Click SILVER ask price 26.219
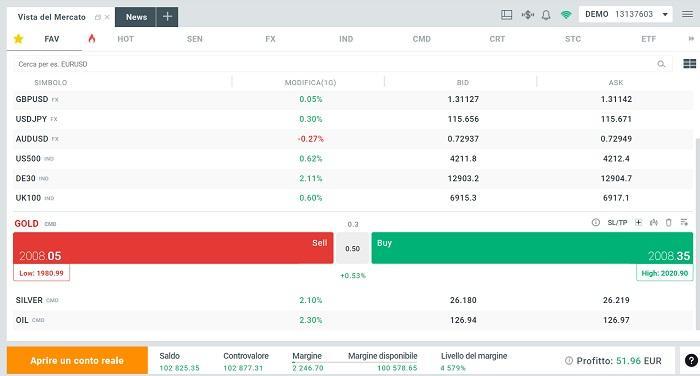Screen dimensions: 700x376 click(x=616, y=300)
